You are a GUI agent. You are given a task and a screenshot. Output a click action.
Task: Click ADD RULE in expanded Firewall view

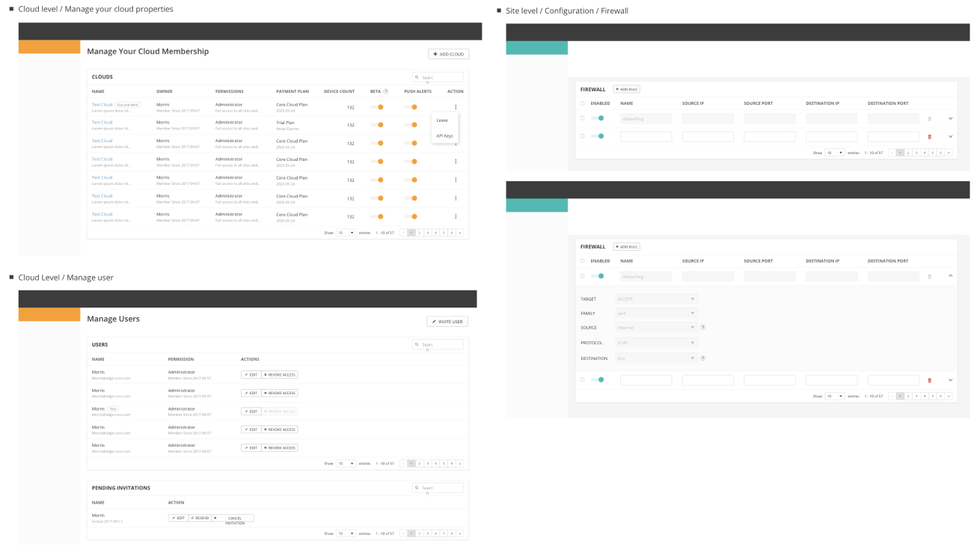(627, 246)
